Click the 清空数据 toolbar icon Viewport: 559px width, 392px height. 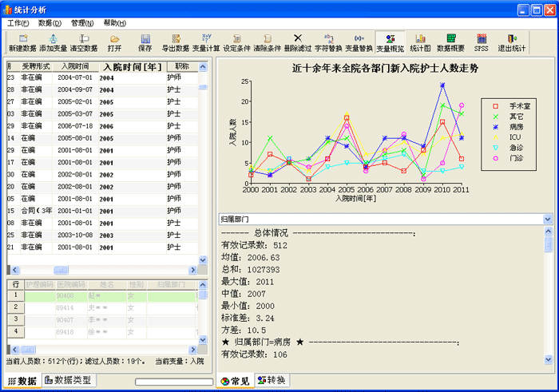point(84,43)
